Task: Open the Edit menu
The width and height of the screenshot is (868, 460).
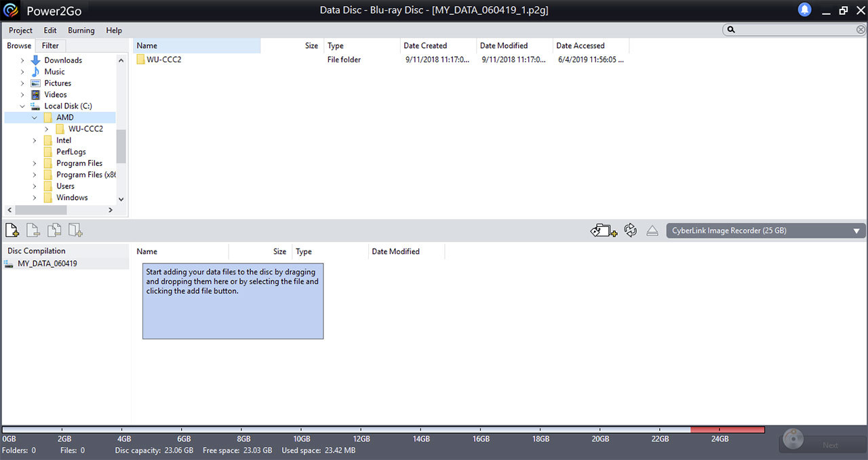Action: pos(50,30)
